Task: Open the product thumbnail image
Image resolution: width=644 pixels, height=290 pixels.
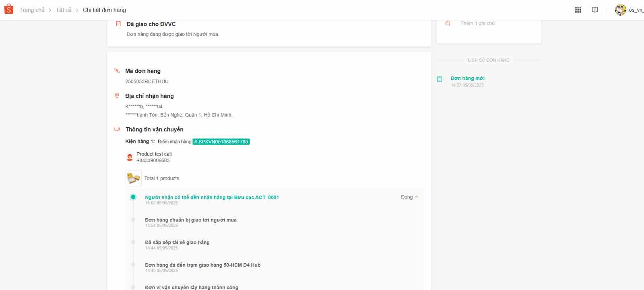Action: click(x=133, y=178)
